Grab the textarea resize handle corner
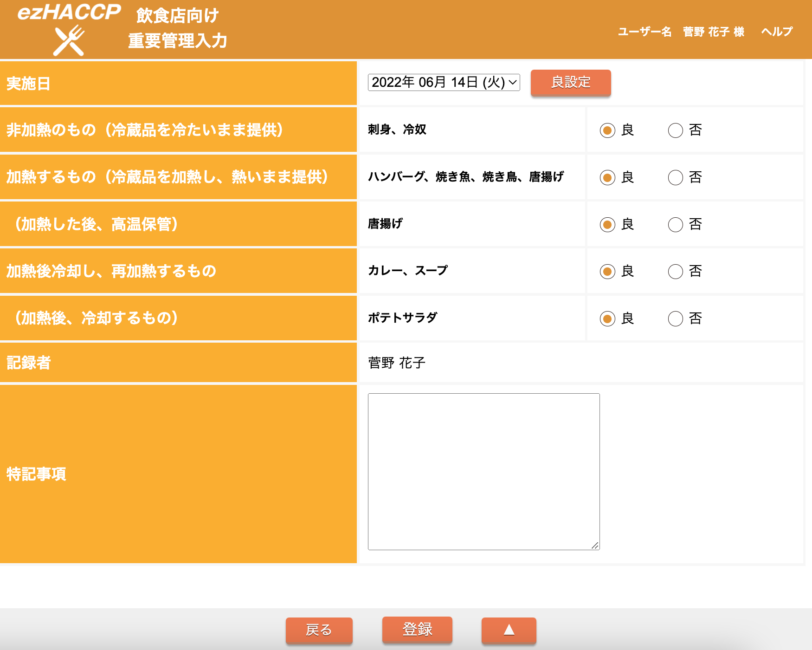The width and height of the screenshot is (812, 650). click(x=595, y=546)
